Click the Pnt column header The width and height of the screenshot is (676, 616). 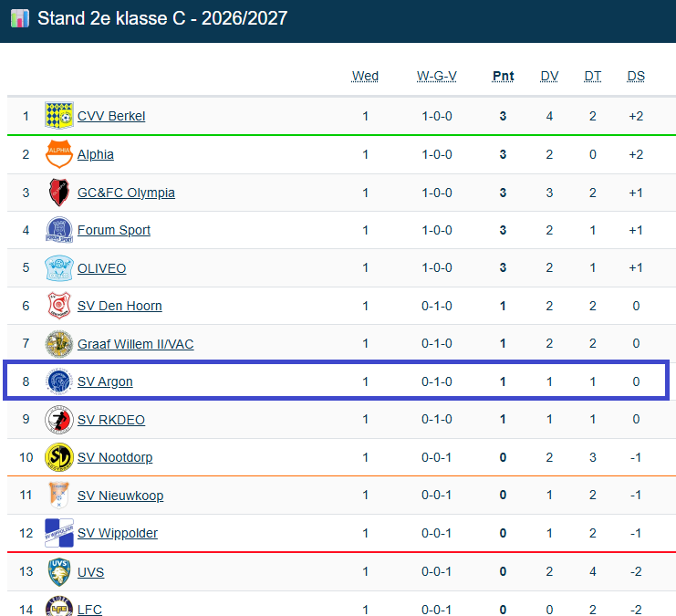tap(503, 77)
